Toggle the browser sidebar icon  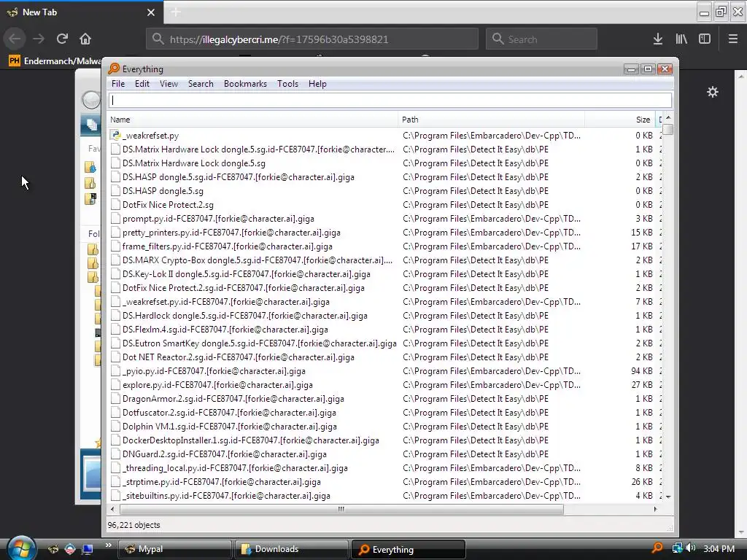point(705,39)
